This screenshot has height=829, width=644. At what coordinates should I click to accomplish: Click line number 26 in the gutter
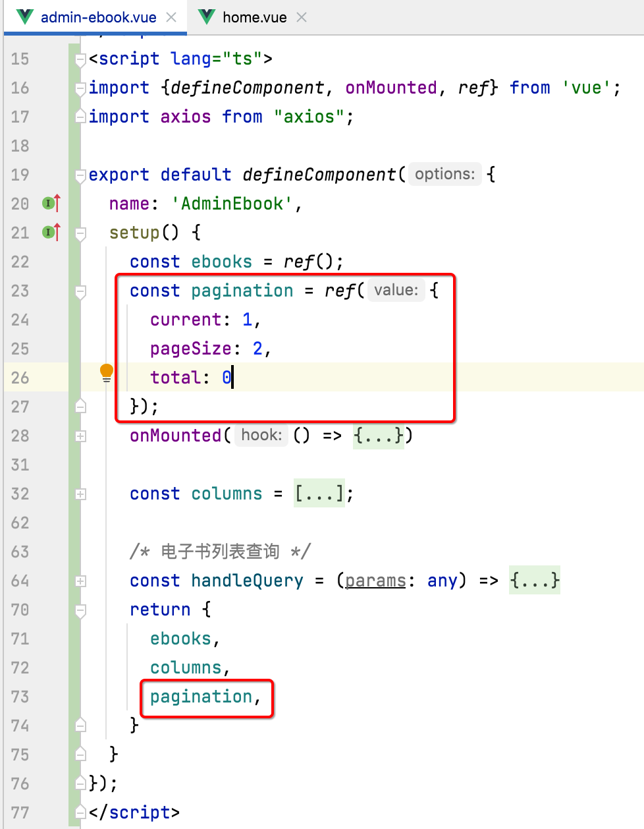tap(20, 378)
